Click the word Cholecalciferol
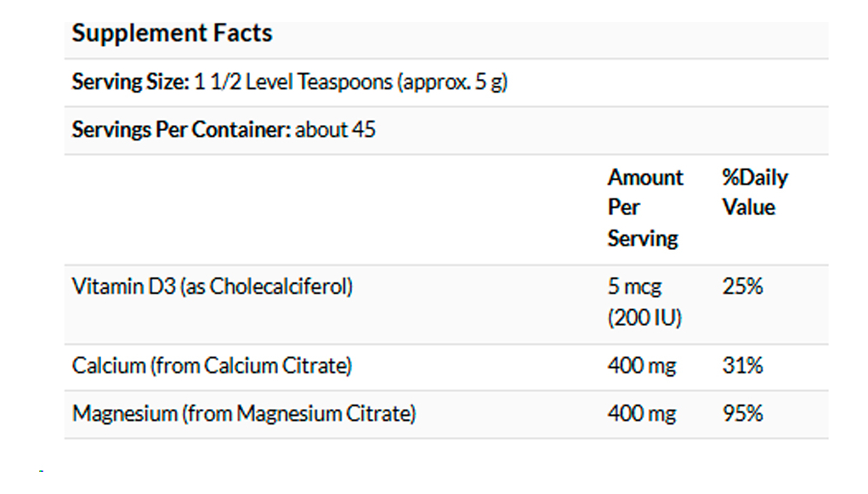The image size is (868, 494). [x=278, y=287]
